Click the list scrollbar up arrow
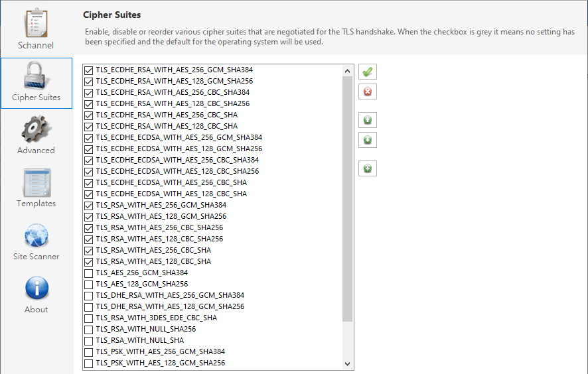The height and width of the screenshot is (374, 588). pos(347,70)
